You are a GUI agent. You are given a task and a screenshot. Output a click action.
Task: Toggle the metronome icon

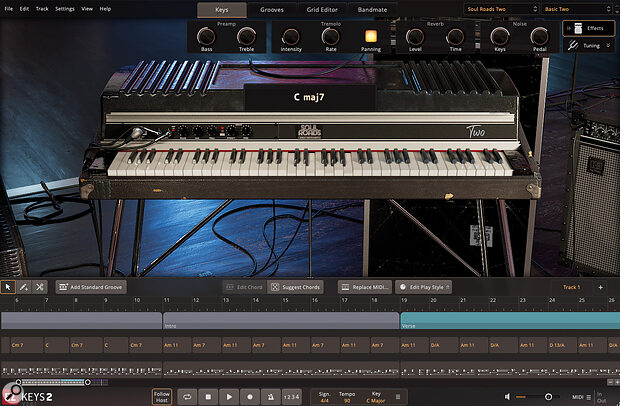(x=271, y=397)
